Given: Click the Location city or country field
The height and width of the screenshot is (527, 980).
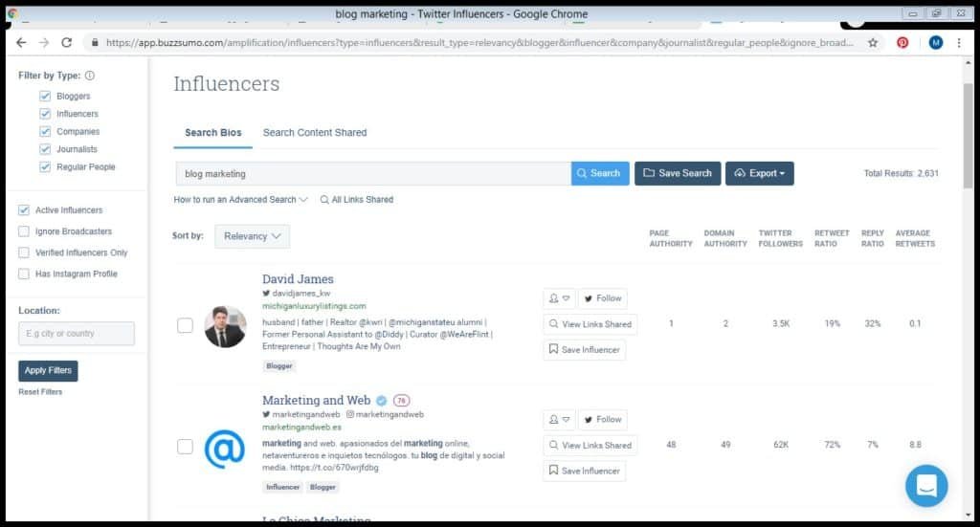Looking at the screenshot, I should (77, 334).
